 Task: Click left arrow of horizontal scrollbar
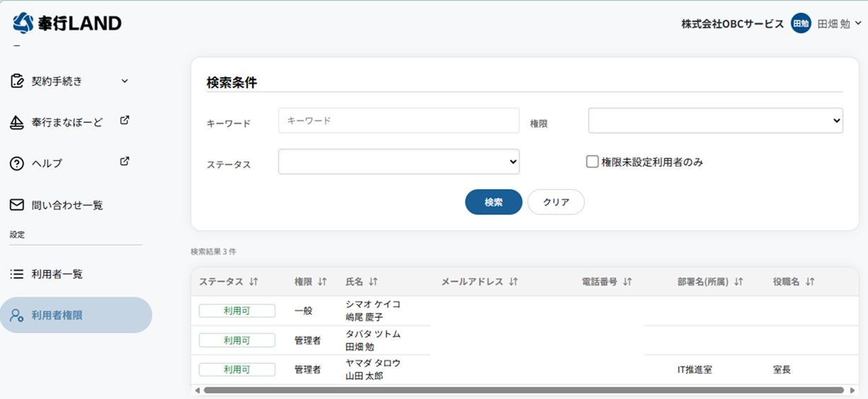click(x=198, y=390)
